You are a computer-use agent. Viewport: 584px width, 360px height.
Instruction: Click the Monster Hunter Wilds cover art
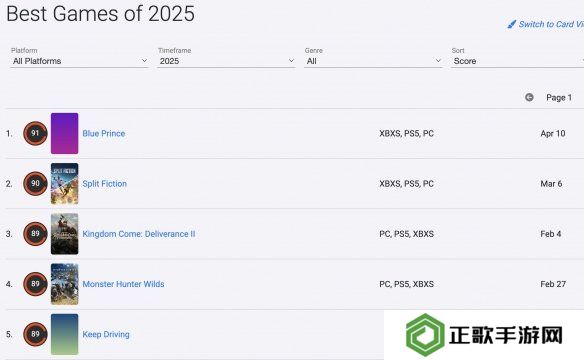click(x=64, y=284)
